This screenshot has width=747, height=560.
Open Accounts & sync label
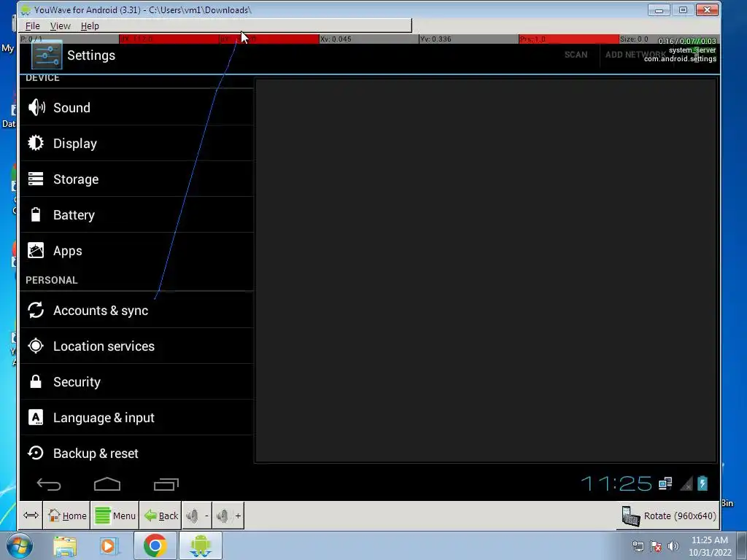(x=101, y=311)
